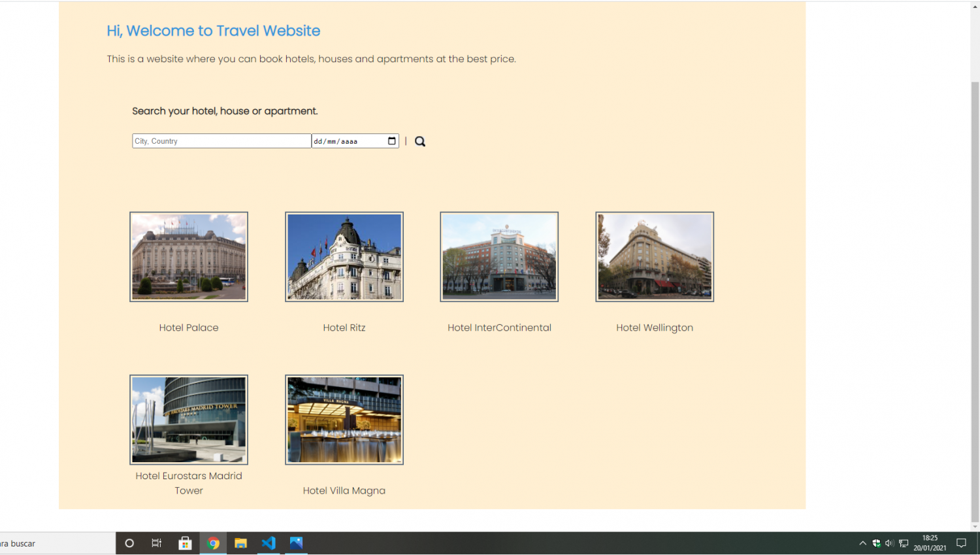Focus the City, Country search field
Viewport: 980px width, 555px height.
(x=221, y=141)
